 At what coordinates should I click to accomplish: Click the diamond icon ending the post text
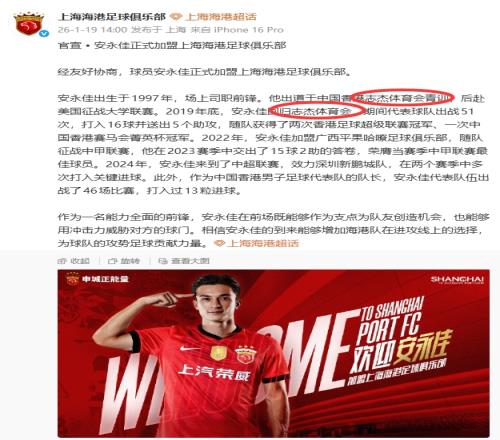click(219, 243)
